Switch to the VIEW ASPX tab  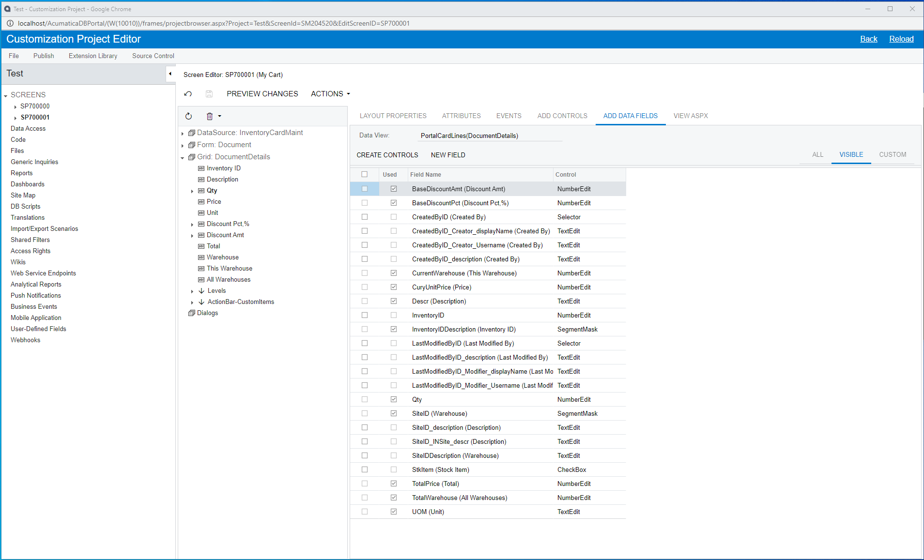(x=691, y=116)
